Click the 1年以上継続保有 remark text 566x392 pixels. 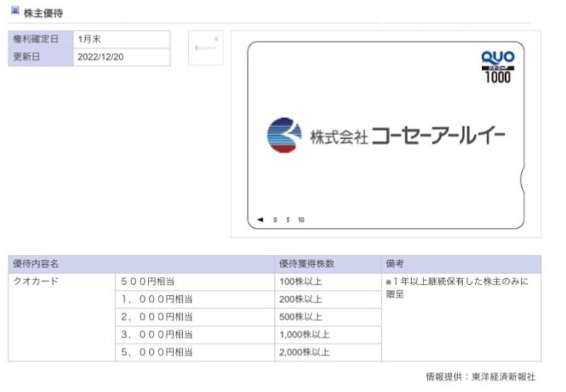457,288
